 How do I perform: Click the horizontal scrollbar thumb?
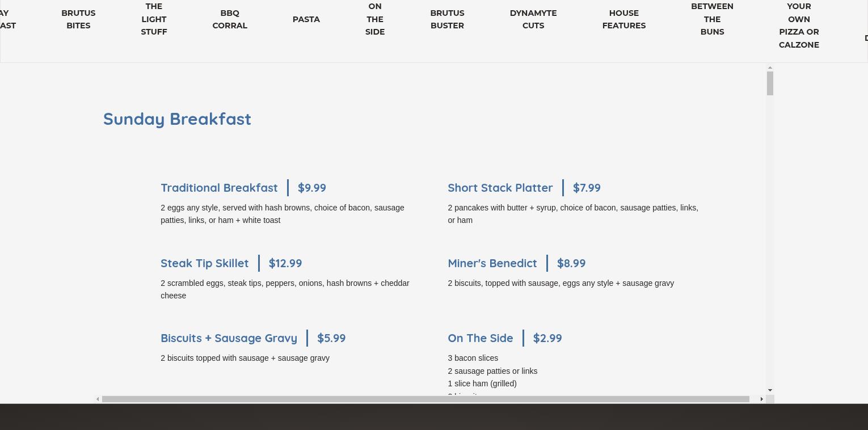425,399
